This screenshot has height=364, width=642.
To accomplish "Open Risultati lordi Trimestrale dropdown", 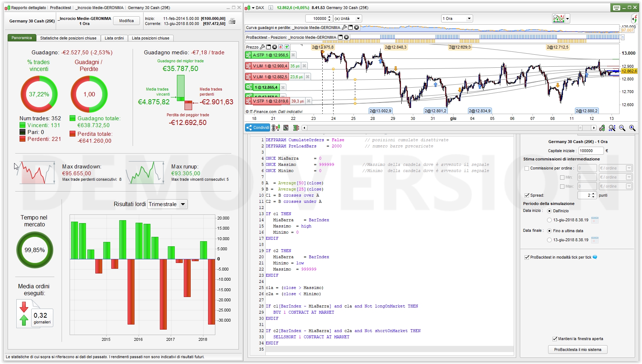I will (x=168, y=204).
